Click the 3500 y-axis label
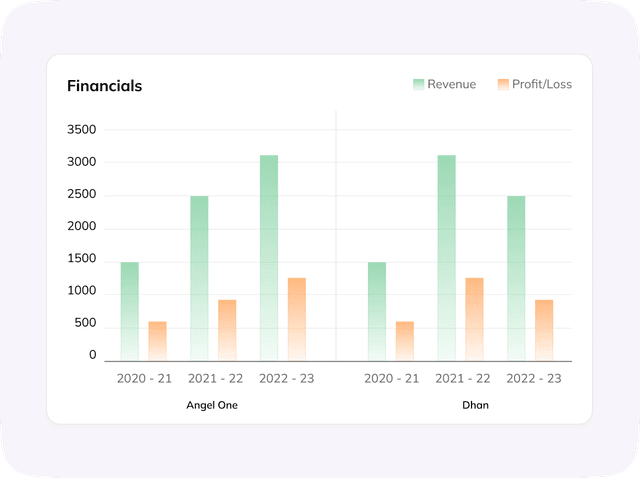Viewport: 640px width, 478px height. pos(81,130)
